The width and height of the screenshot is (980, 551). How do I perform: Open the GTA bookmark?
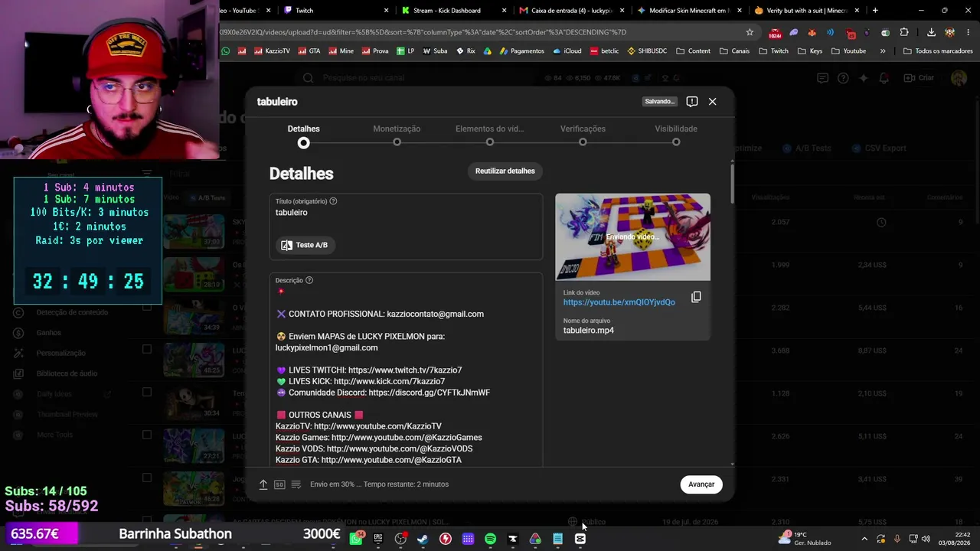309,51
